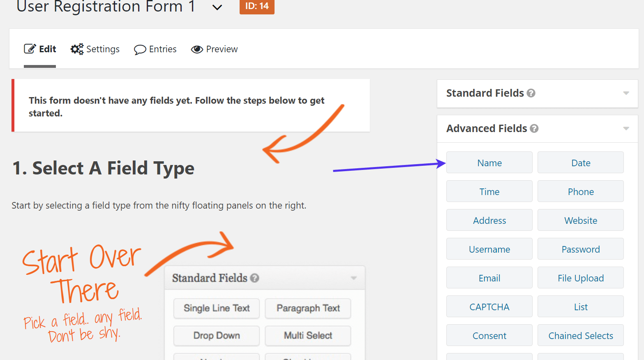
Task: Switch to the Settings tab
Action: click(x=95, y=49)
